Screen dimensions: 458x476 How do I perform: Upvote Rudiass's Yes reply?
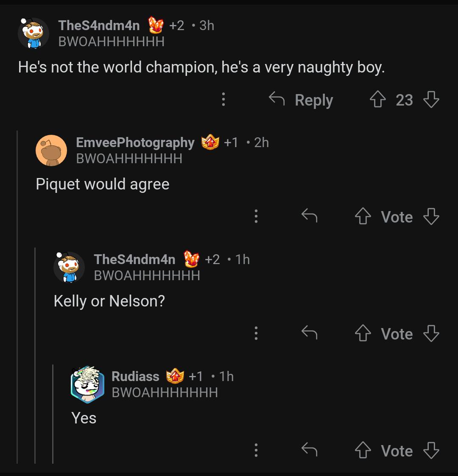[363, 451]
